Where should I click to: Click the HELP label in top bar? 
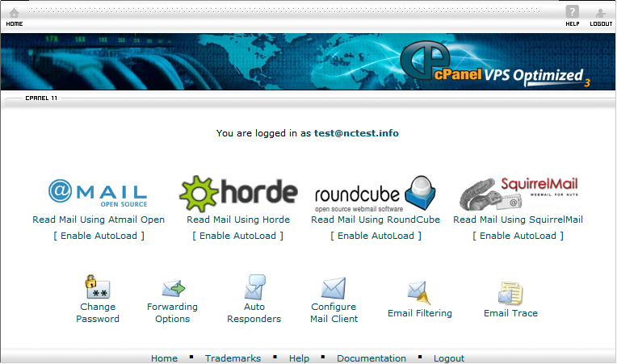tap(573, 24)
